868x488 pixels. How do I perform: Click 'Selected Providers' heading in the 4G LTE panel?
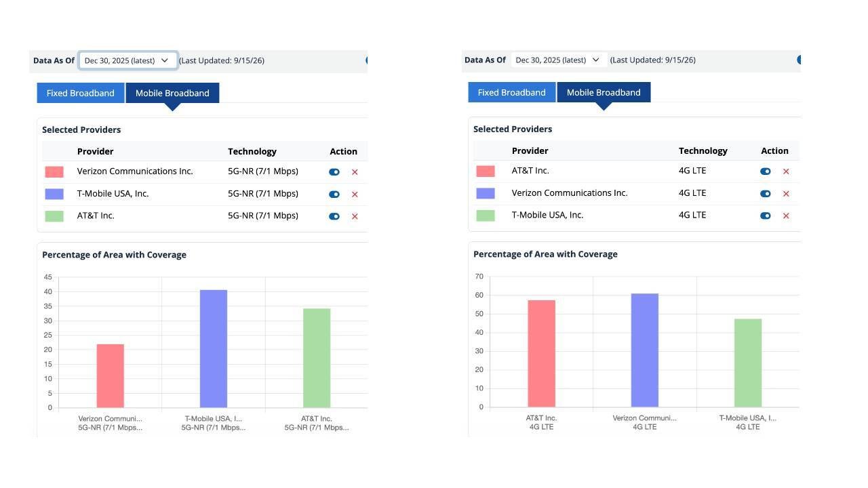513,129
